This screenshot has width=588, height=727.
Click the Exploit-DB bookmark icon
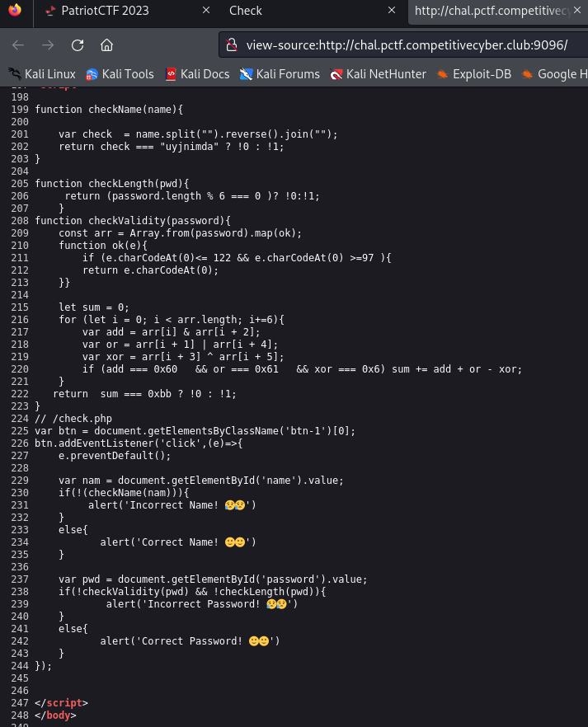[x=442, y=74]
